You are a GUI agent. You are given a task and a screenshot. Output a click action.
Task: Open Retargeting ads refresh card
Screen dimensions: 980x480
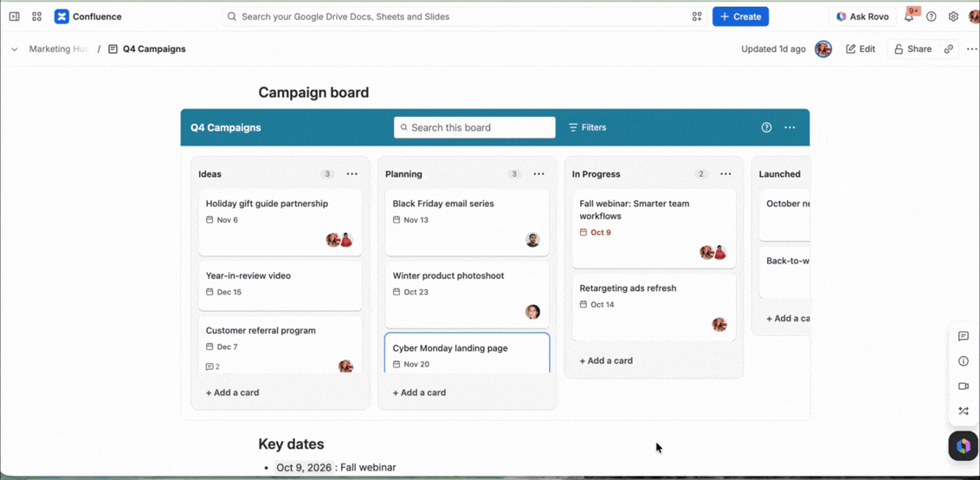[654, 308]
